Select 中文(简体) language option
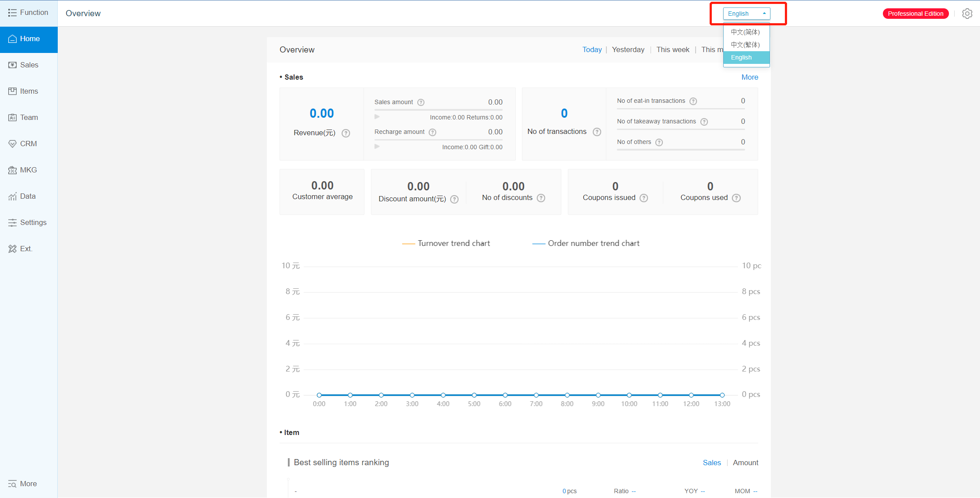 point(745,32)
